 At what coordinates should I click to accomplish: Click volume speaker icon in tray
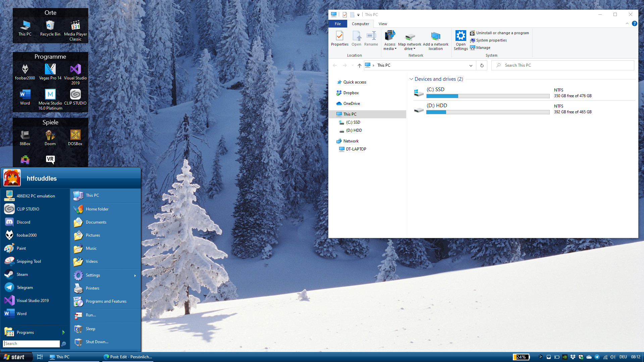point(613,357)
